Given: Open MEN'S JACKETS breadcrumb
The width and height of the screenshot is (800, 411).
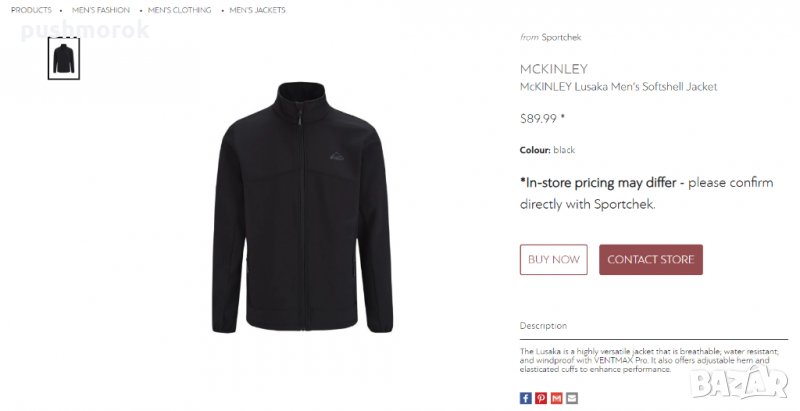Looking at the screenshot, I should (x=257, y=10).
